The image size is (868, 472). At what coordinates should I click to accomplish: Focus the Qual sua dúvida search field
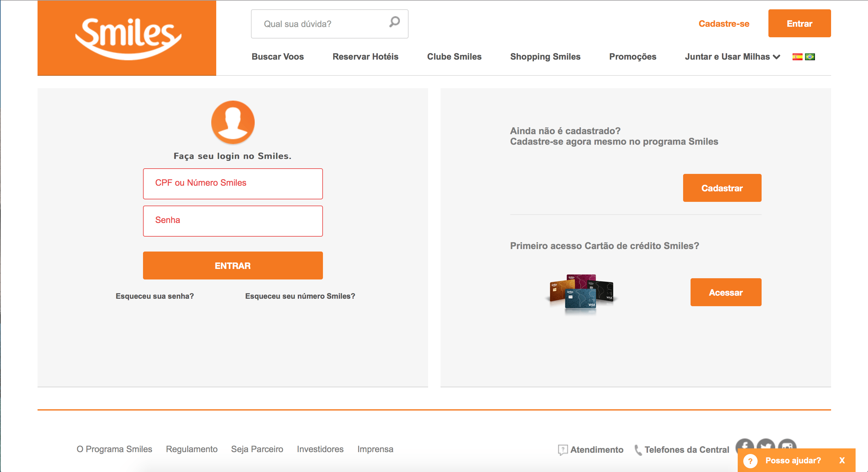[x=329, y=24]
